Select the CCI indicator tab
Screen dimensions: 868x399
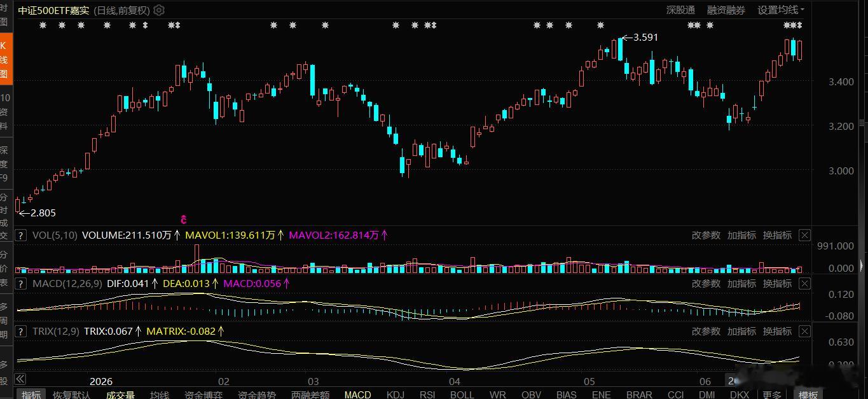675,395
